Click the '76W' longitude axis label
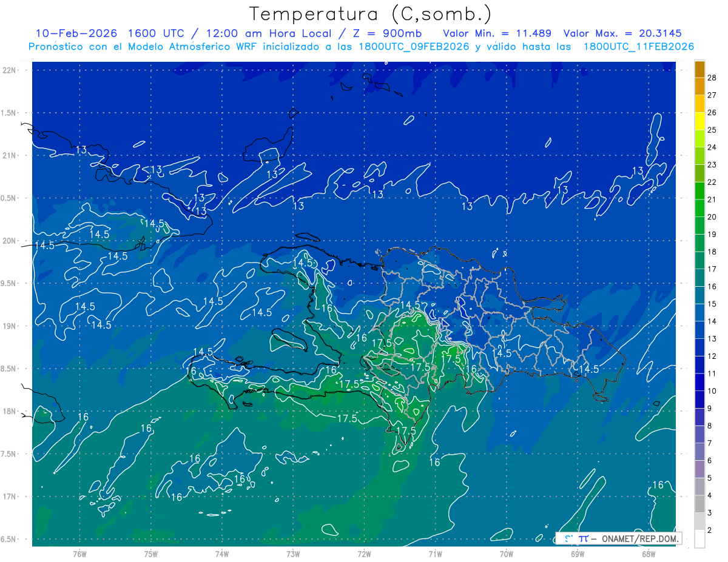Viewport: 728px width, 562px height. [x=79, y=554]
